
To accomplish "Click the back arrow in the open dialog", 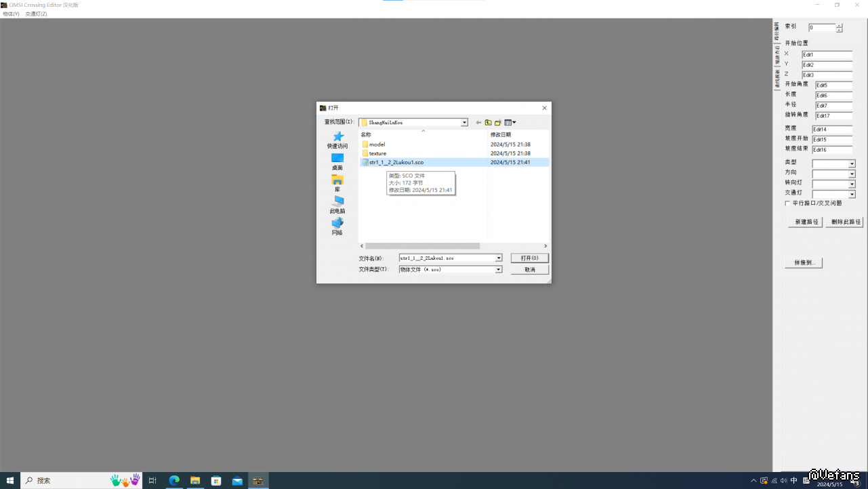I will [478, 123].
